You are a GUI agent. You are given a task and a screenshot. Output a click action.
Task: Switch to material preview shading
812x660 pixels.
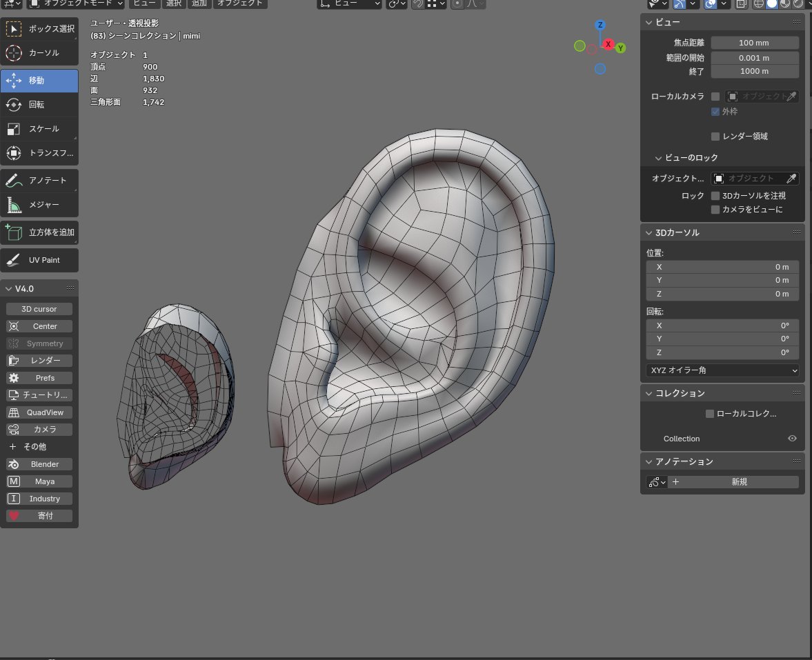[785, 4]
